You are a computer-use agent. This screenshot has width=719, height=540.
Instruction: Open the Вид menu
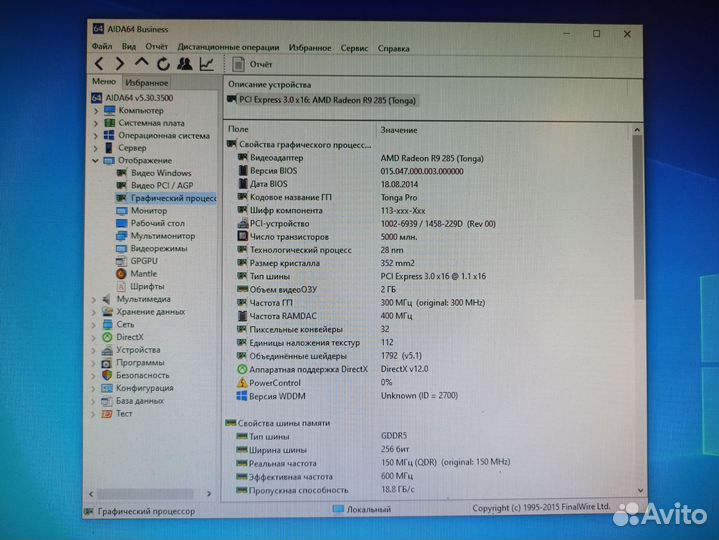(129, 47)
